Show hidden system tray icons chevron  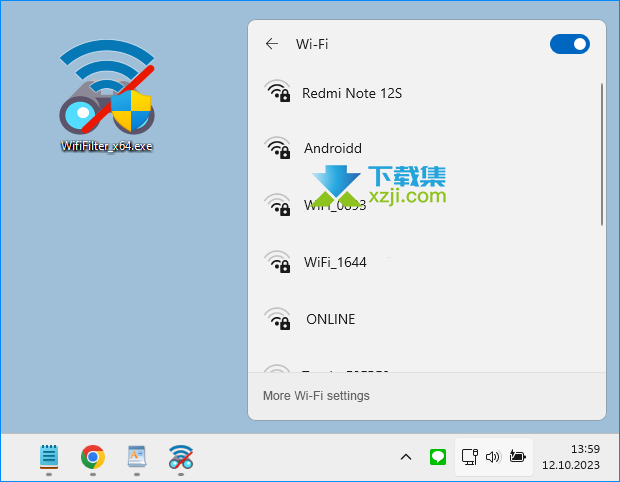pyautogui.click(x=406, y=457)
